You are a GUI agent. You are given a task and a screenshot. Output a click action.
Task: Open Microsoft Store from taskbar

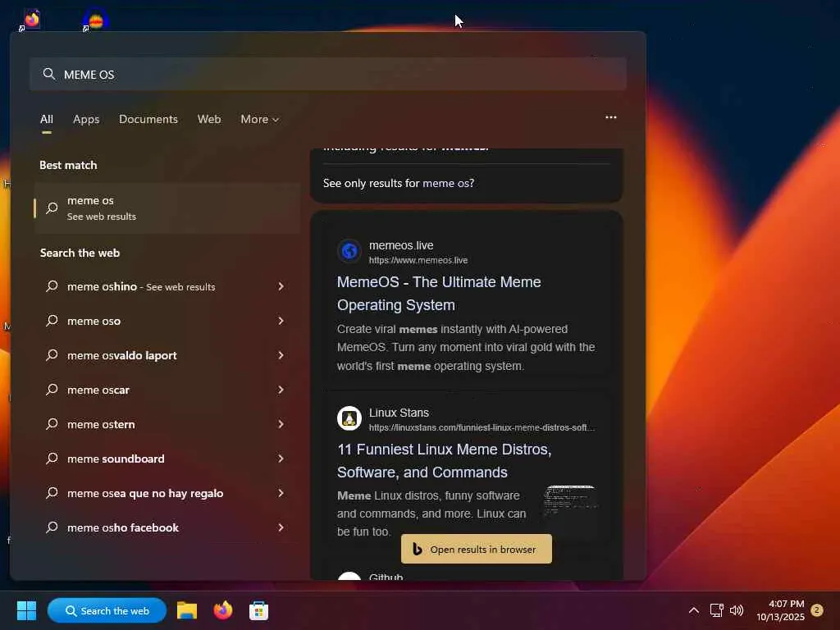coord(258,610)
